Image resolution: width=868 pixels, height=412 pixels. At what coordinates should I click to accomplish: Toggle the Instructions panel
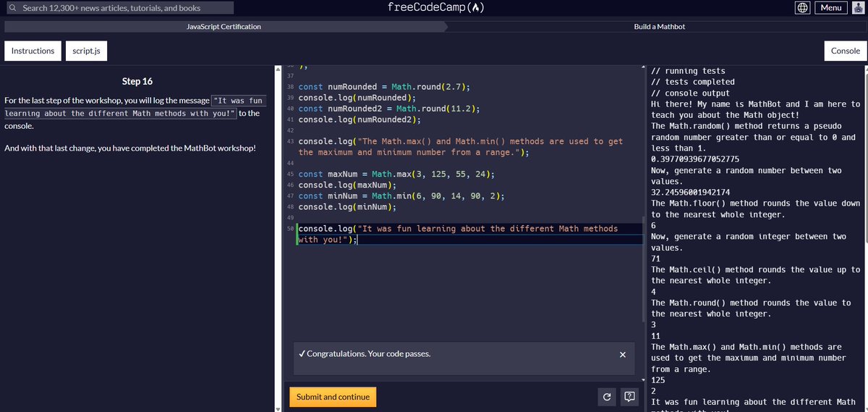point(33,51)
